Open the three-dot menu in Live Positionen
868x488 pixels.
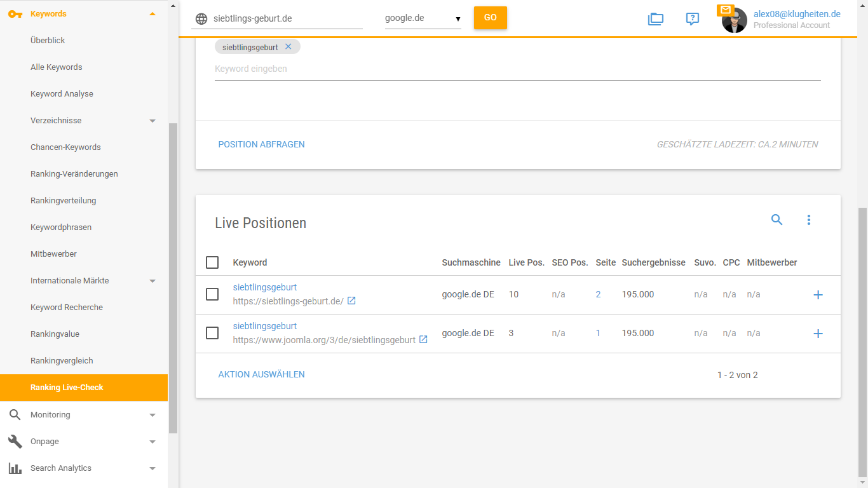point(809,220)
